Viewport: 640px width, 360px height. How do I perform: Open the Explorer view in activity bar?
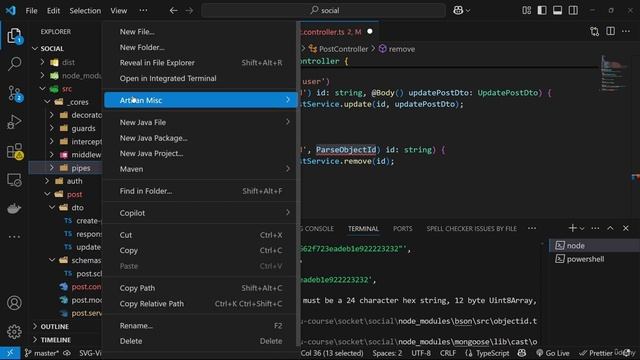pos(14,36)
